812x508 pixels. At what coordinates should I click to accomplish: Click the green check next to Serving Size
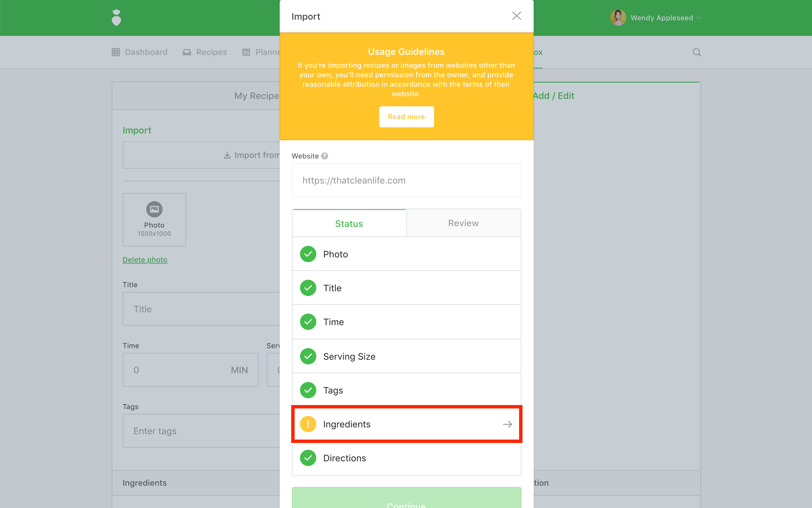coord(308,356)
